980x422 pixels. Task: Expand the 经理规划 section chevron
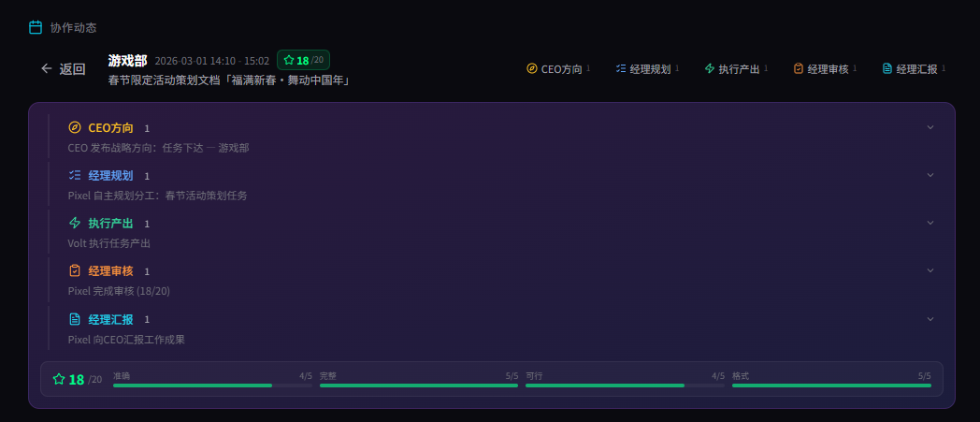pos(930,174)
